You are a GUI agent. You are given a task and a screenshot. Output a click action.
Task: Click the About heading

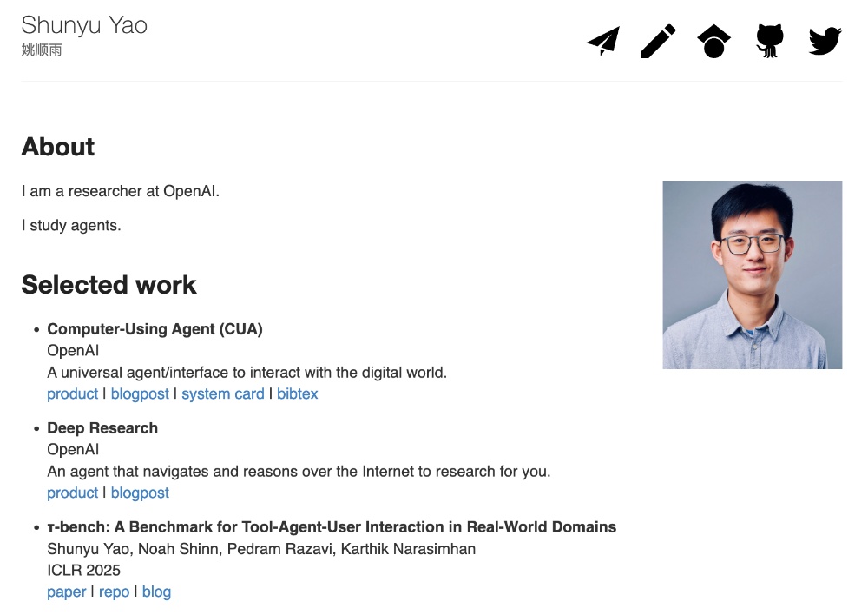(x=58, y=147)
